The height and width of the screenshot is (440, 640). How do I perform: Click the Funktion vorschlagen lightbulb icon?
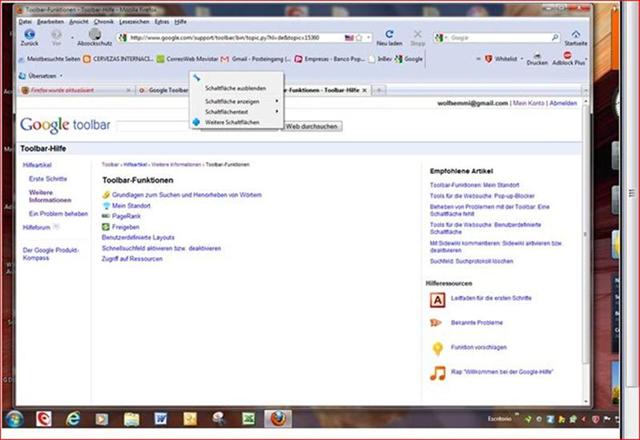point(437,347)
